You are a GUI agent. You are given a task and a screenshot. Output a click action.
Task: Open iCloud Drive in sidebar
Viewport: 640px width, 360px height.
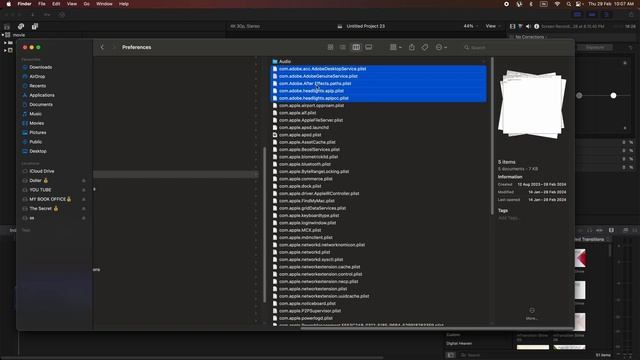pyautogui.click(x=42, y=171)
